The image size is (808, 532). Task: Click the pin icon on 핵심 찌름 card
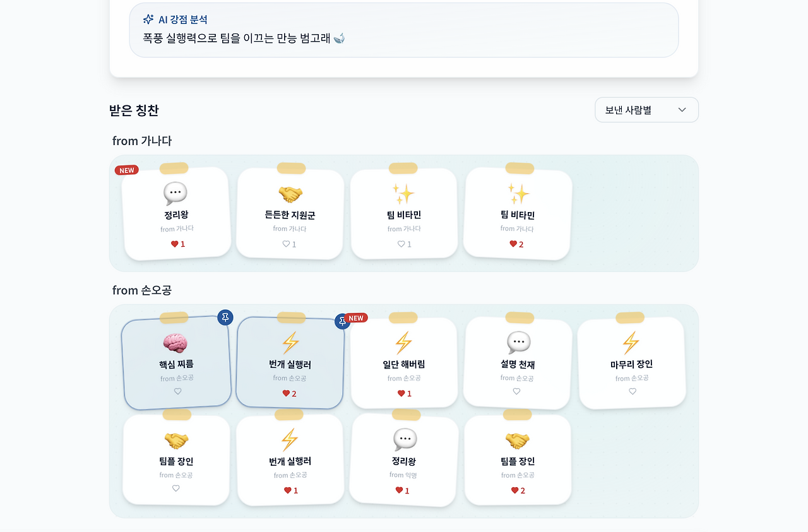click(225, 317)
